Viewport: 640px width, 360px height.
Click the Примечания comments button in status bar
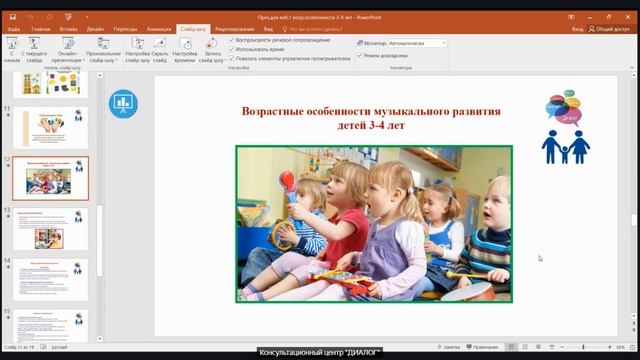click(482, 347)
